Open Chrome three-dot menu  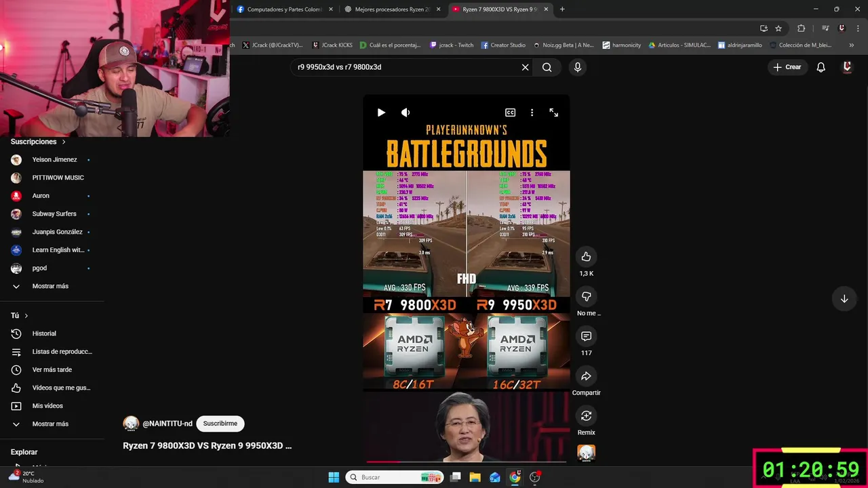pyautogui.click(x=857, y=28)
